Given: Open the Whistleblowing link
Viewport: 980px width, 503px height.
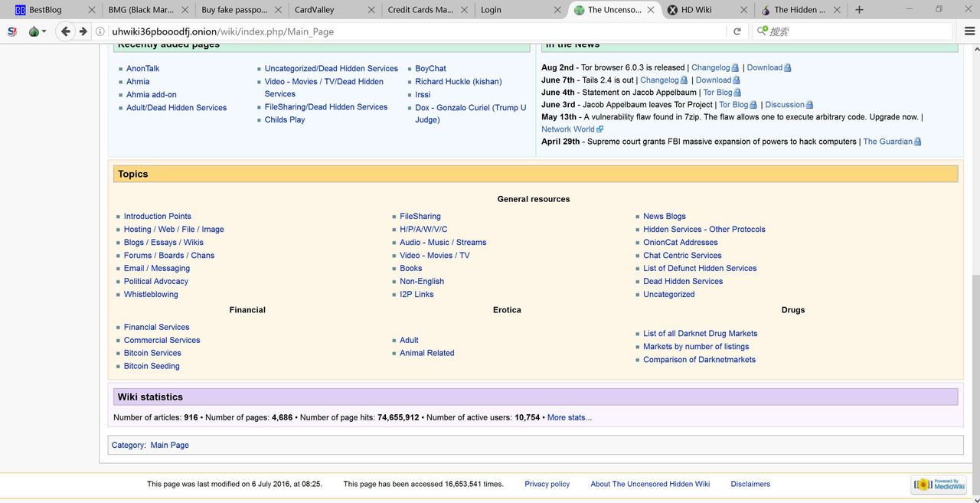Looking at the screenshot, I should 151,295.
